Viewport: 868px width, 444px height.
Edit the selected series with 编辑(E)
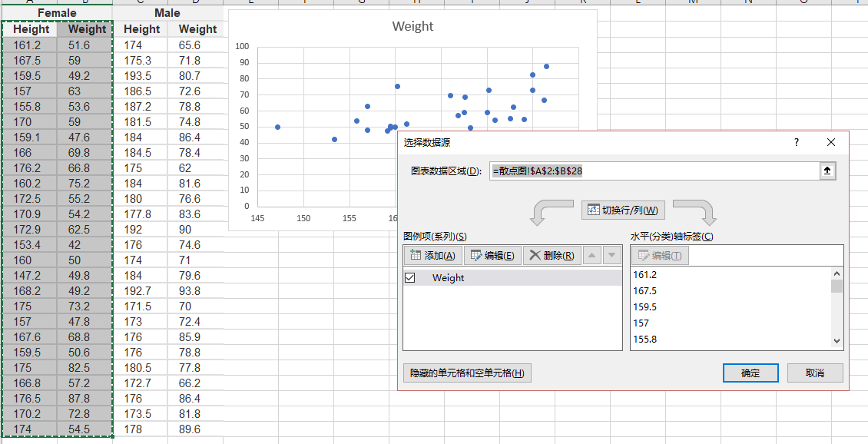click(492, 255)
